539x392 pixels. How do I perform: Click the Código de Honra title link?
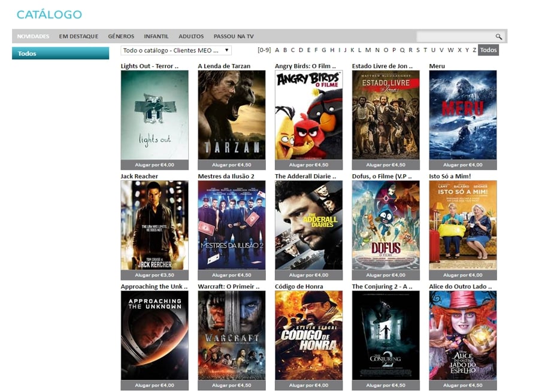click(x=299, y=287)
